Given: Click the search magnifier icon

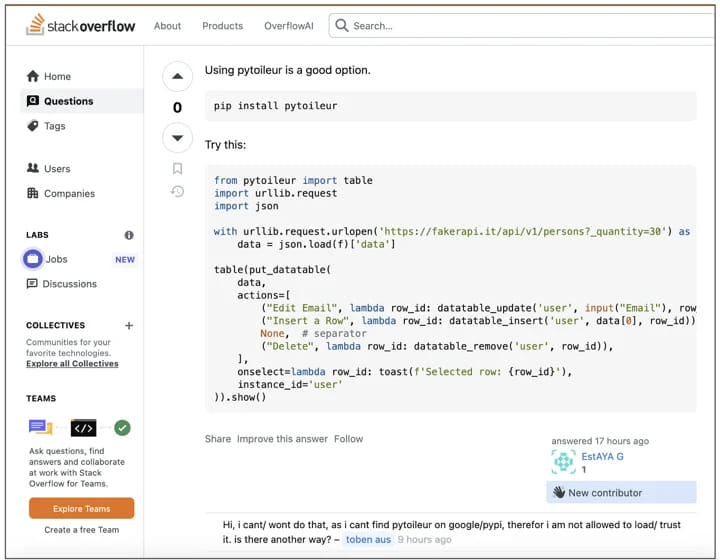Looking at the screenshot, I should coord(342,25).
